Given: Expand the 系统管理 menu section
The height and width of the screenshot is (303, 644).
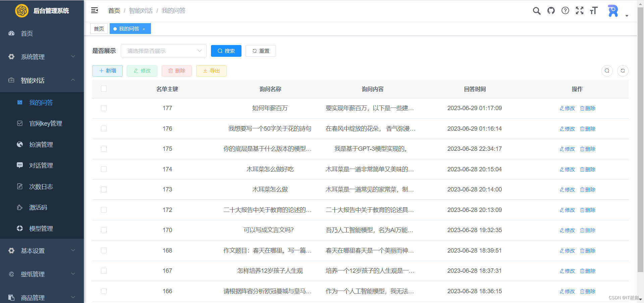Looking at the screenshot, I should 42,57.
